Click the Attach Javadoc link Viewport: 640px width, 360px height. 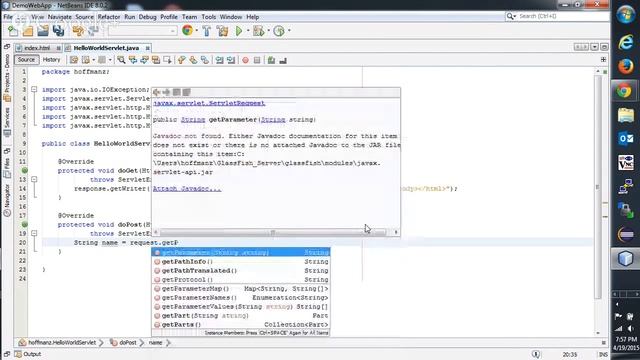pos(187,189)
